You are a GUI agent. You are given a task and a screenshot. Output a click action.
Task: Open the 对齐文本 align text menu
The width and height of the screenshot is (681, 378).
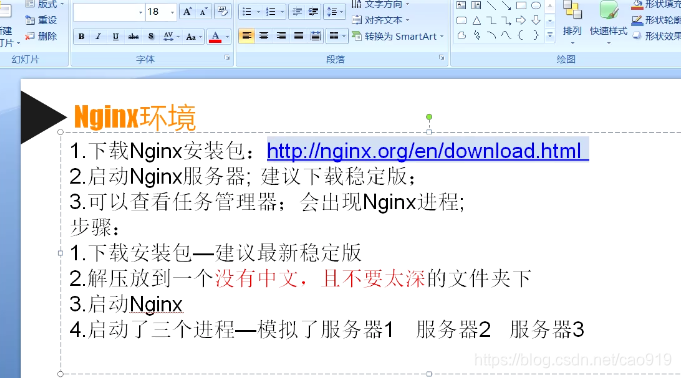coord(381,20)
